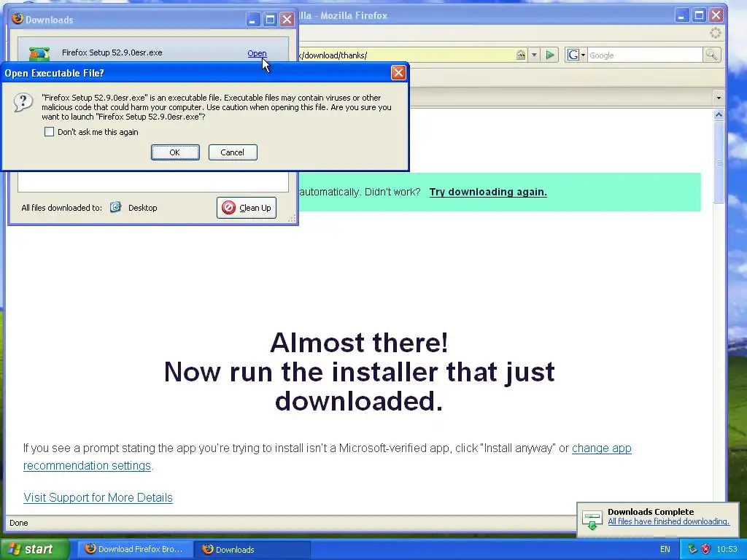The width and height of the screenshot is (747, 560).
Task: Minimize the Mozilla Firefox browser window
Action: pyautogui.click(x=682, y=15)
